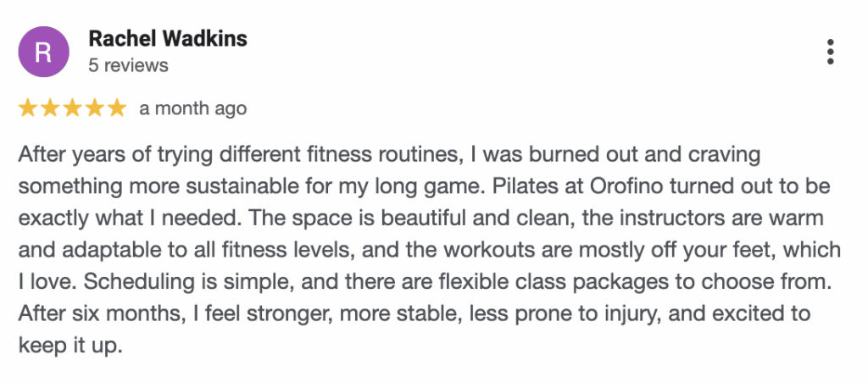Click the first gold rating star
Viewport: 868px width, 382px height.
pos(28,108)
